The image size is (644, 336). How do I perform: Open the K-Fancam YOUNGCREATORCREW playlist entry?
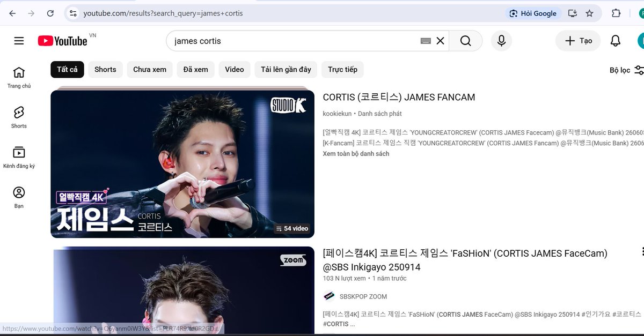(483, 143)
